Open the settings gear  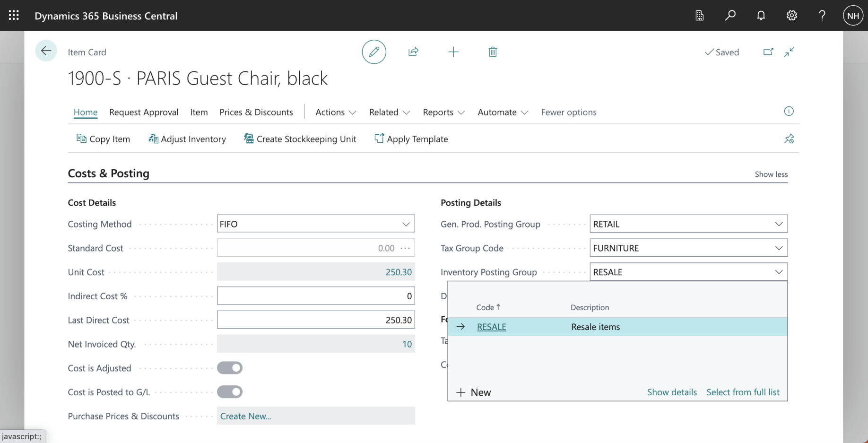(791, 16)
